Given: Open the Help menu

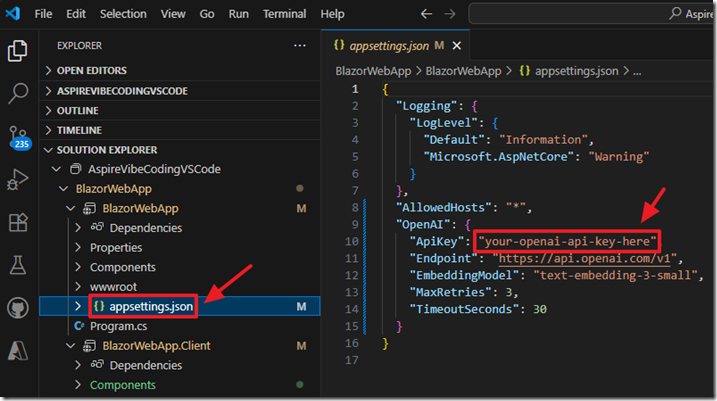Looking at the screenshot, I should click(x=332, y=14).
